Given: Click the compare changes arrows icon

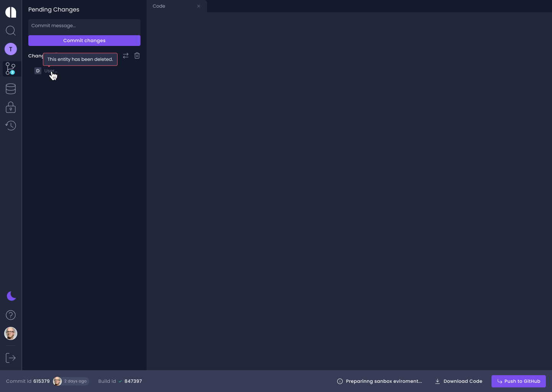Looking at the screenshot, I should (x=126, y=56).
